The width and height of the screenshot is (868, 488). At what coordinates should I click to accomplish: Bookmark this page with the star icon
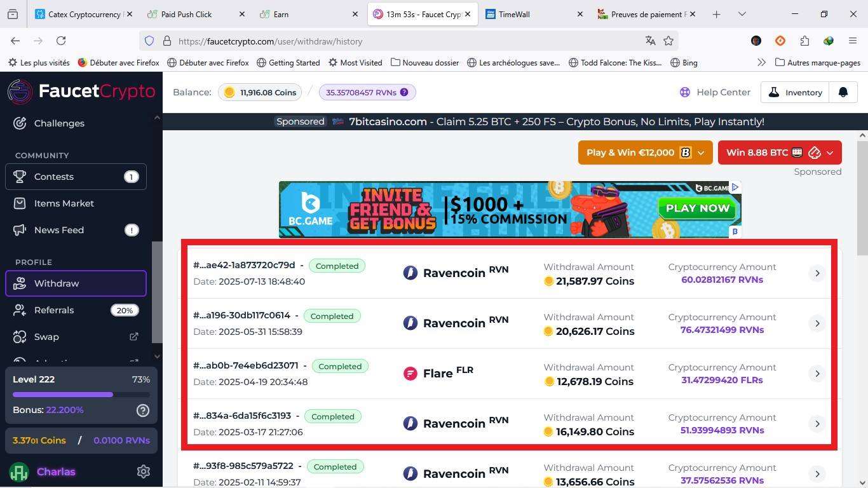(668, 41)
